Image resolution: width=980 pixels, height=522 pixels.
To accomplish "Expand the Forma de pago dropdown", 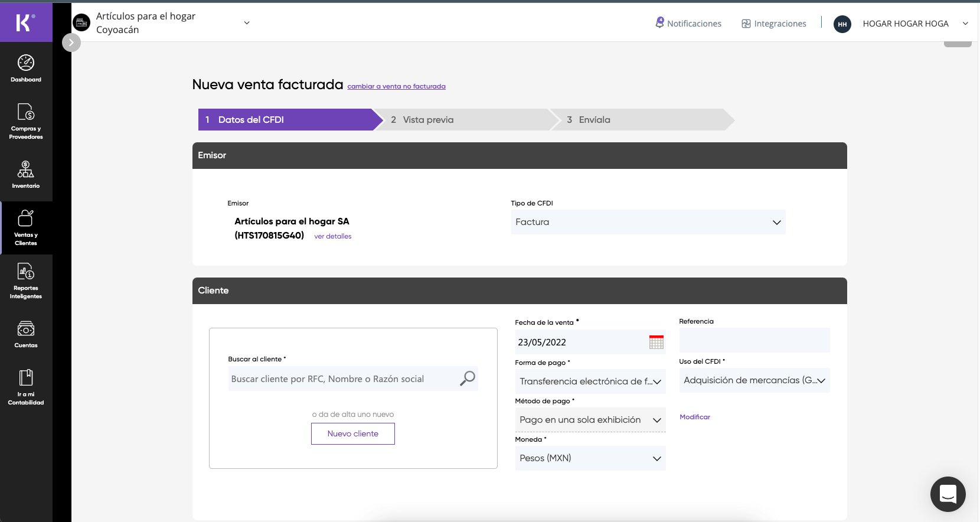I will (590, 381).
